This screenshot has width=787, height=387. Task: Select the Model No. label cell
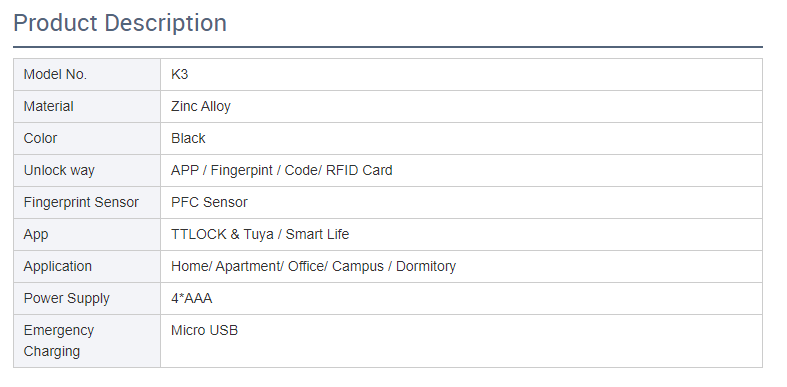(x=87, y=74)
